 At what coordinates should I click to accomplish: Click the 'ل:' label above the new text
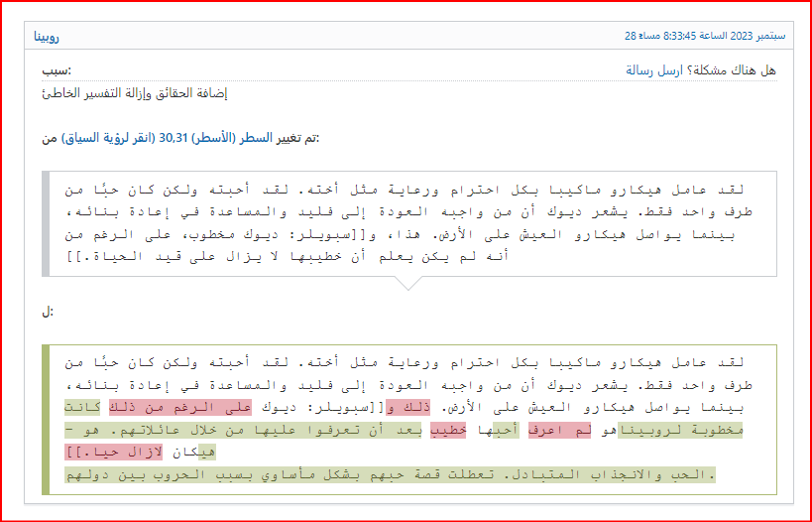(x=48, y=313)
